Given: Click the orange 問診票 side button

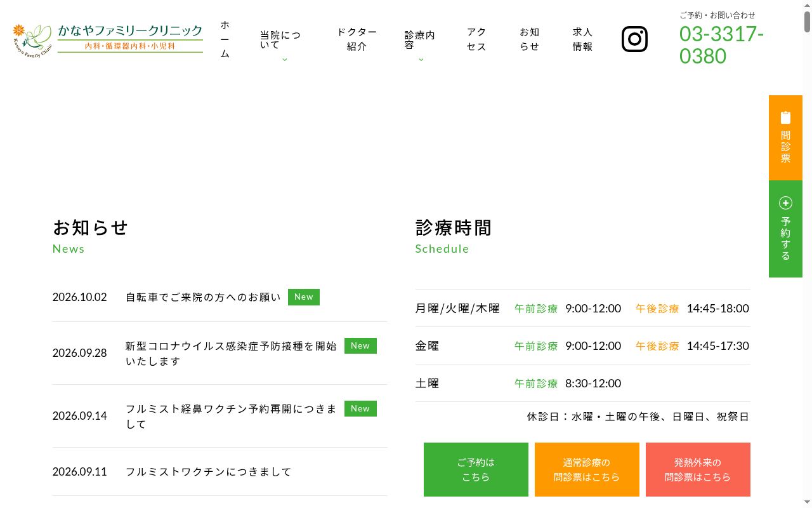Looking at the screenshot, I should click(785, 138).
